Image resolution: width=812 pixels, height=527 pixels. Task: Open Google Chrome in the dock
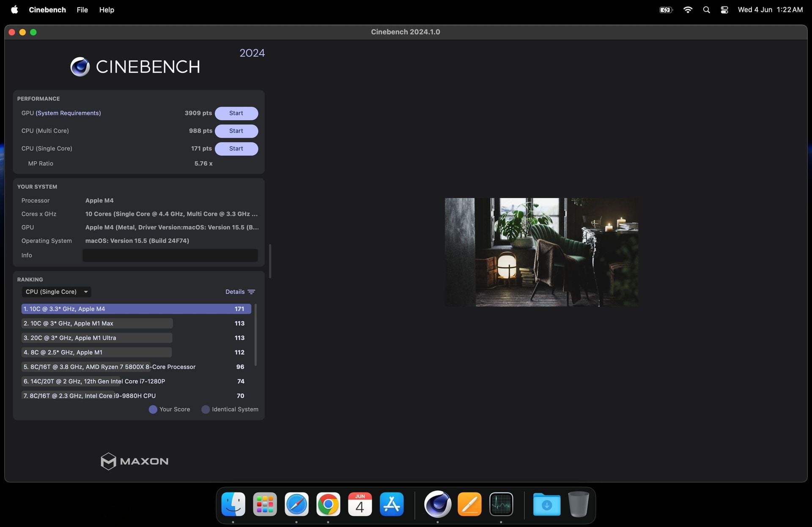pyautogui.click(x=328, y=504)
